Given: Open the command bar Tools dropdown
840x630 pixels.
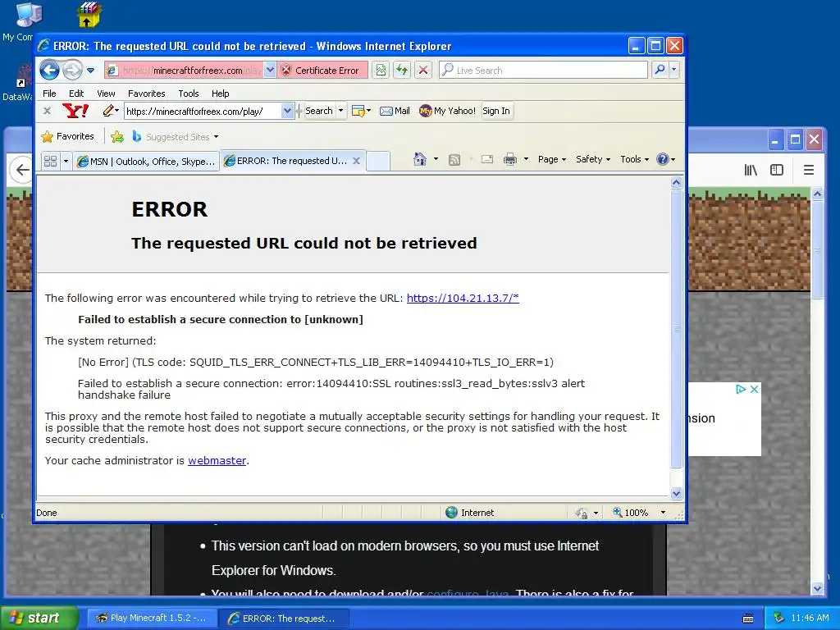Looking at the screenshot, I should (634, 159).
